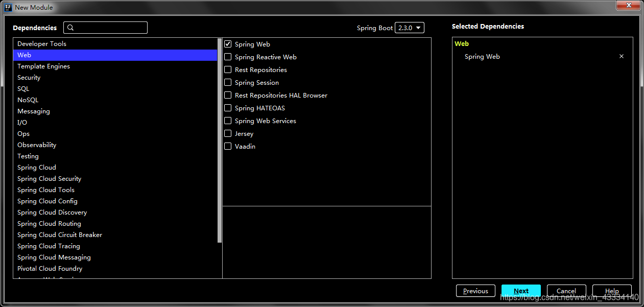The width and height of the screenshot is (644, 307).
Task: Select the SQL category
Action: tap(115, 89)
